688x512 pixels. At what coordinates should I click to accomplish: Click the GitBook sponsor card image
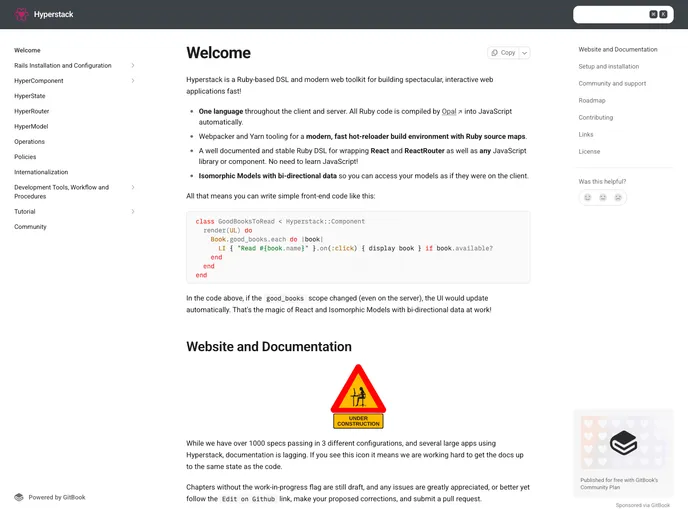(623, 442)
